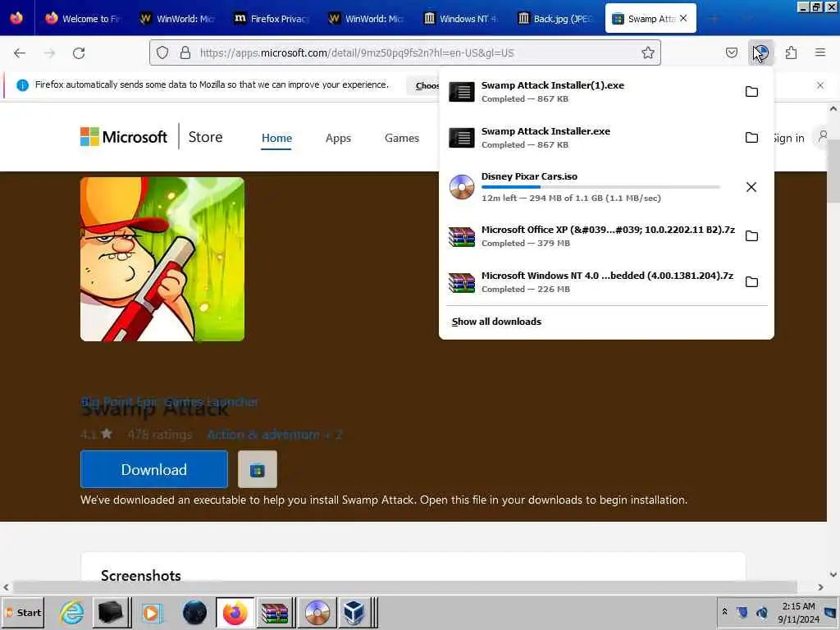The image size is (840, 630).
Task: Switch to the Firefox Privacy tab
Action: tap(272, 19)
